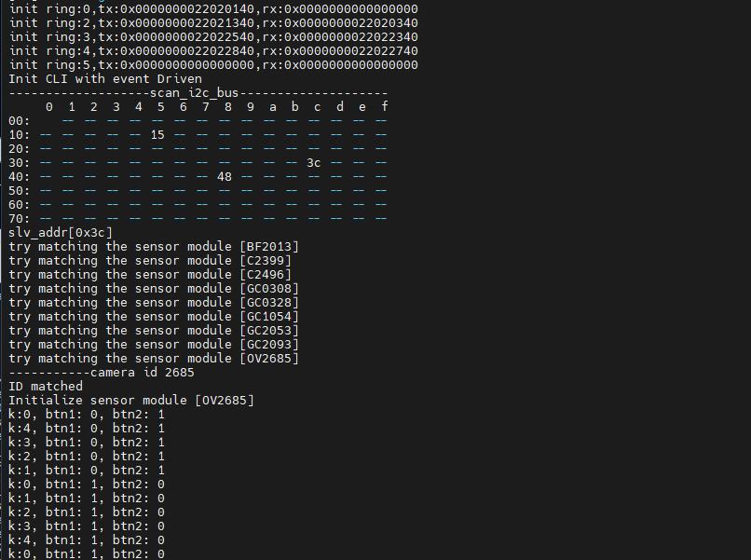The height and width of the screenshot is (560, 751).
Task: Click the 'k:3, btn1: 1, btn2: 0' line
Action: [x=87, y=526]
